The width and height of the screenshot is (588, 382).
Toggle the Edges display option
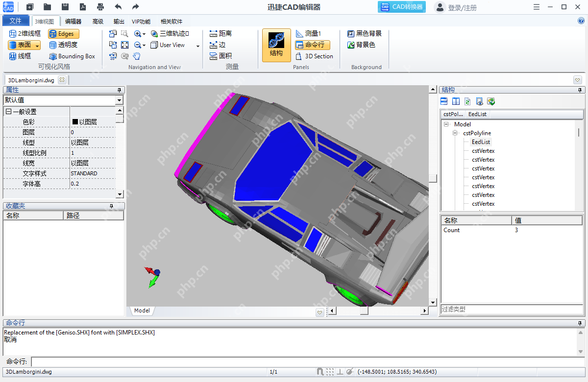[x=64, y=34]
